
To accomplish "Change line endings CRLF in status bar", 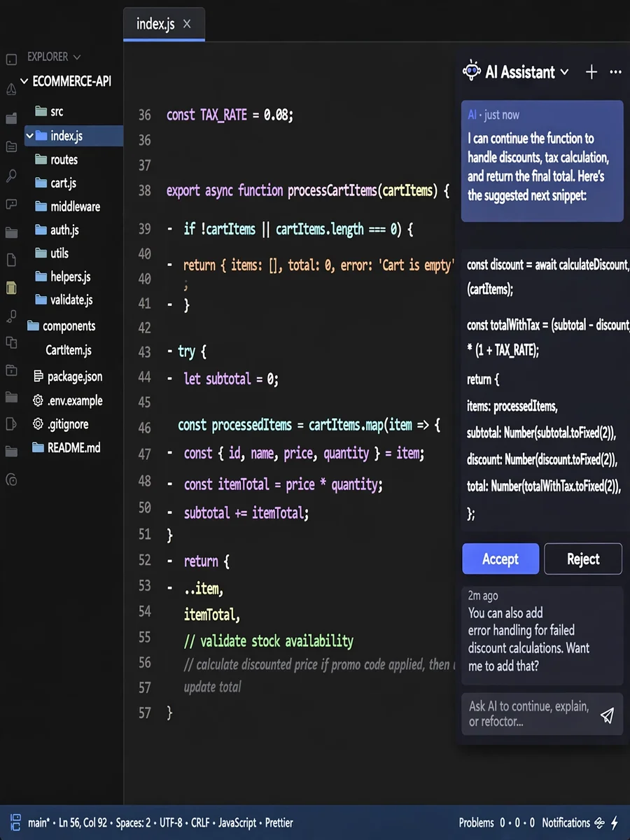I will [x=201, y=822].
